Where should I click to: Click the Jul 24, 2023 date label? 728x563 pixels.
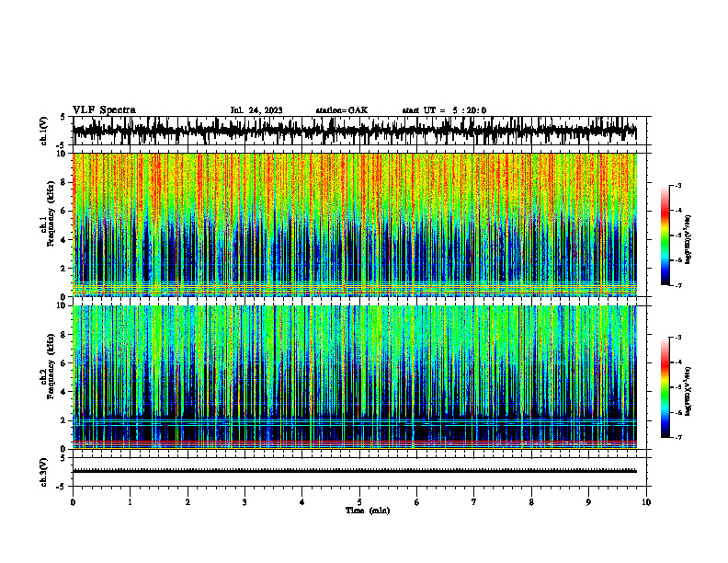pyautogui.click(x=256, y=110)
